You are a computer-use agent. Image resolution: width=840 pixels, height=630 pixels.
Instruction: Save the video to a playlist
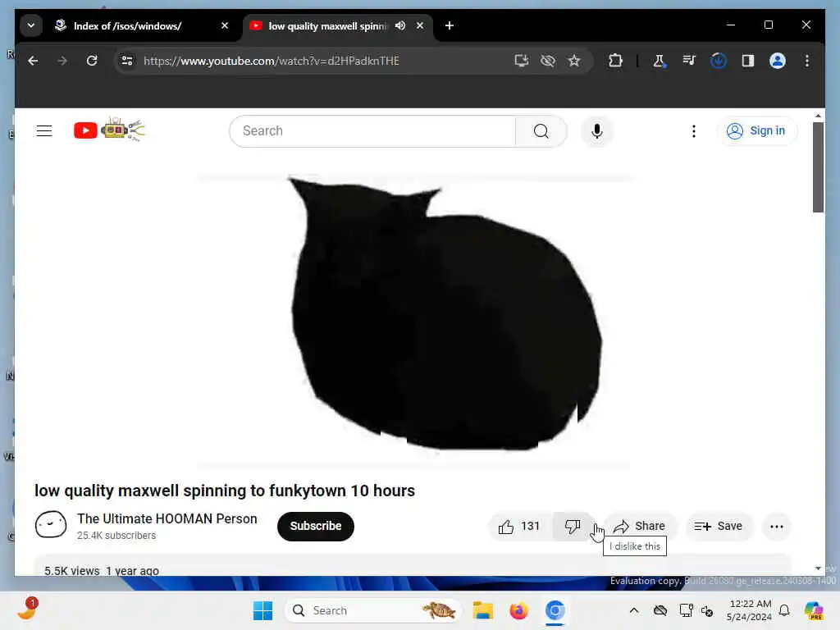click(x=719, y=527)
